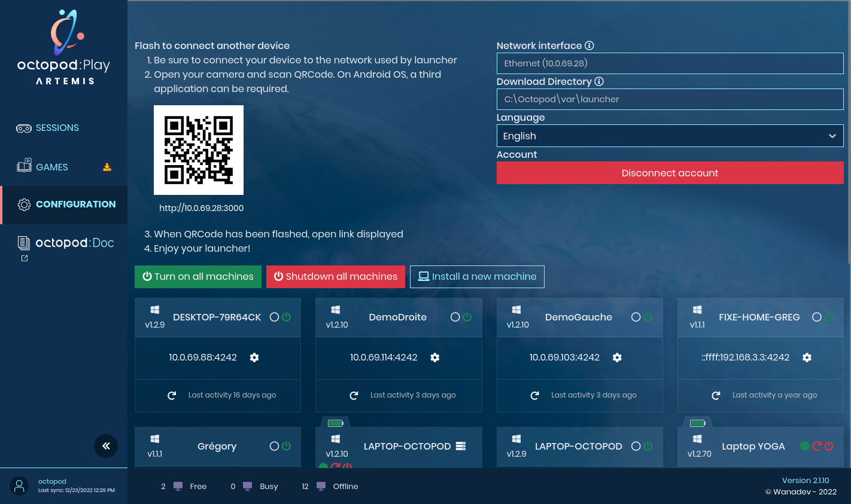Open settings gear for 10.0.69.114:4242

tap(435, 358)
